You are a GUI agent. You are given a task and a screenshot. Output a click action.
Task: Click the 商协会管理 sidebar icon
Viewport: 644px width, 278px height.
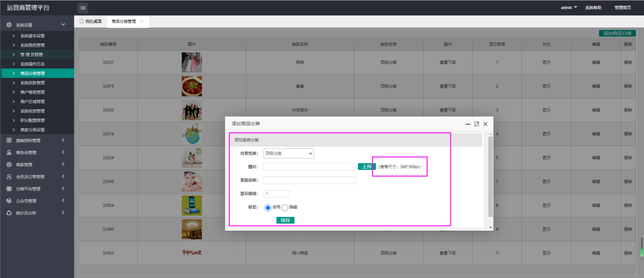click(x=9, y=152)
